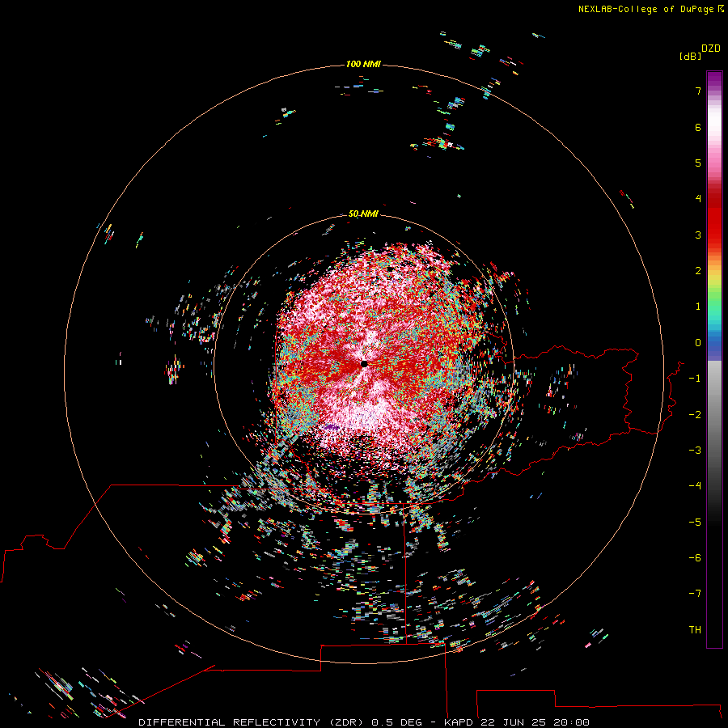This screenshot has height=728, width=728.
Task: Click the purple top of the color bar
Action: tap(714, 79)
